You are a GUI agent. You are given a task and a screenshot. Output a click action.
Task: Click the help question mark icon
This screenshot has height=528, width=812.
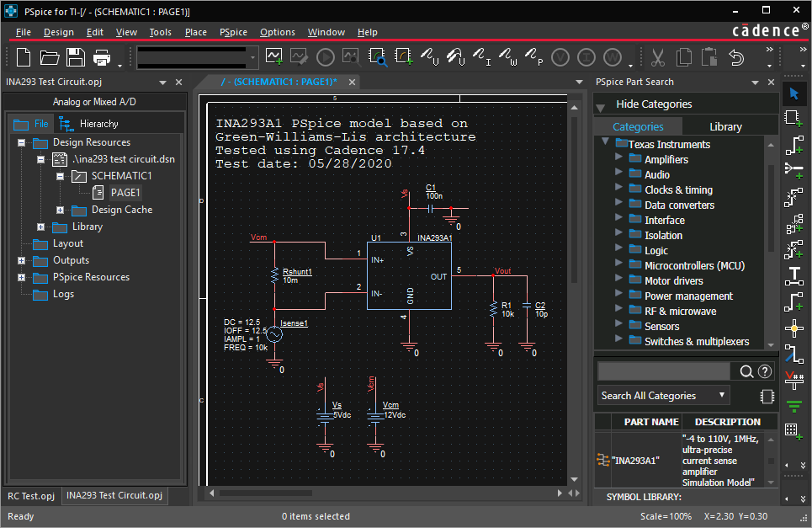click(765, 371)
